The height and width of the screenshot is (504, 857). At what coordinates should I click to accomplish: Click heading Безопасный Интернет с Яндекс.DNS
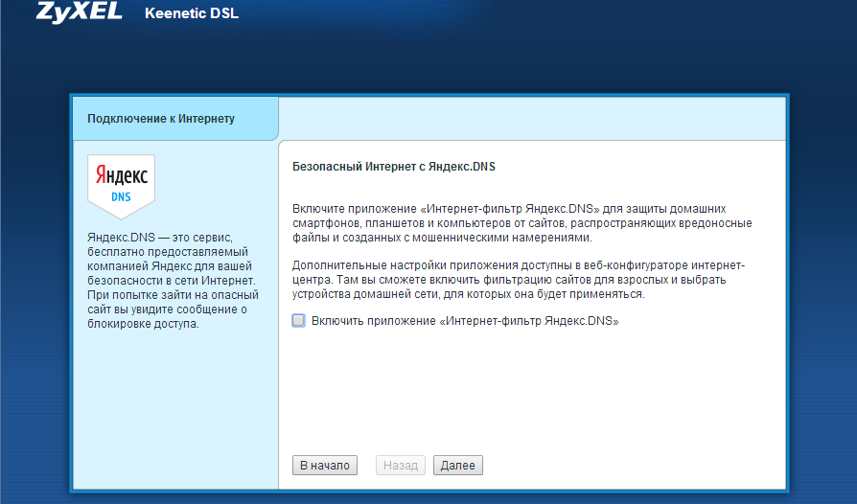(x=393, y=167)
